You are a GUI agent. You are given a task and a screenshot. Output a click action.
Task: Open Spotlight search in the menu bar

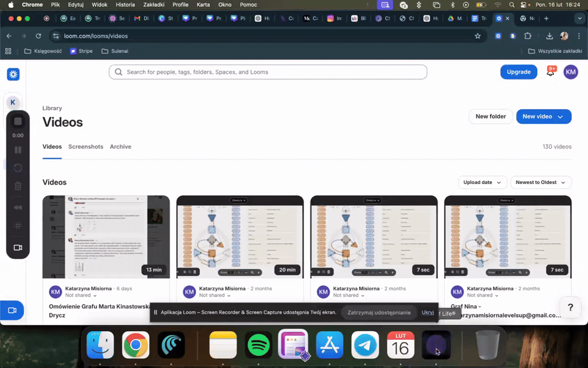coord(512,5)
